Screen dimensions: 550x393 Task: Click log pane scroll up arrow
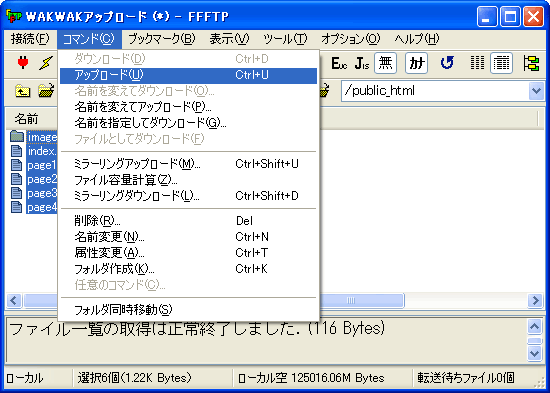(535, 327)
